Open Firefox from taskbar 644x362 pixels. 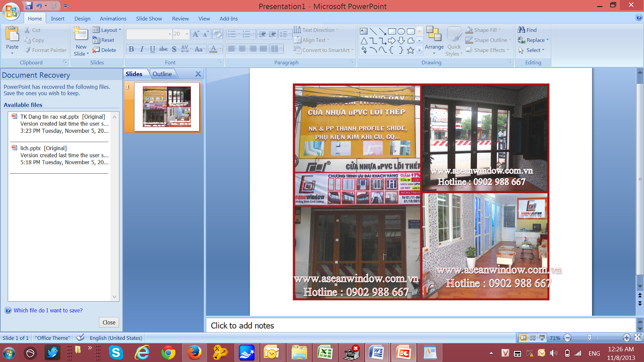pos(194,353)
